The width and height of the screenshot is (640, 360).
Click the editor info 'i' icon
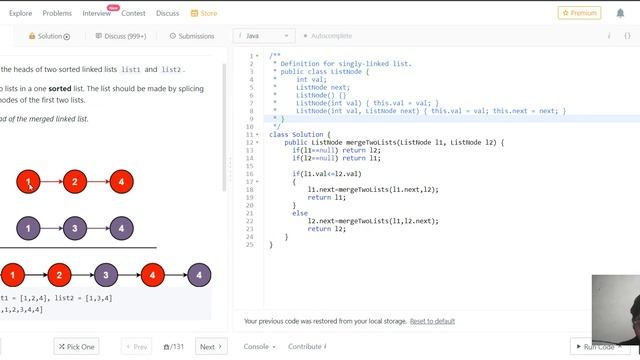coord(609,36)
